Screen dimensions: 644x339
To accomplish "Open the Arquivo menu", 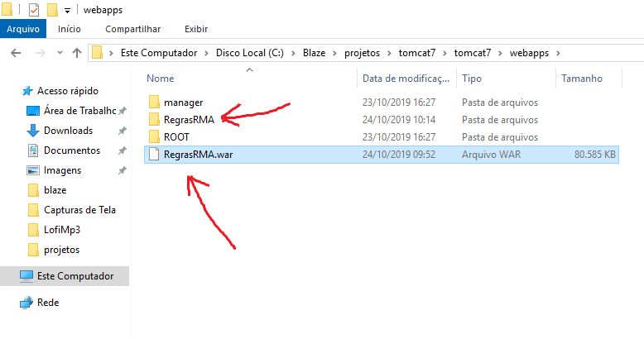I will click(23, 29).
